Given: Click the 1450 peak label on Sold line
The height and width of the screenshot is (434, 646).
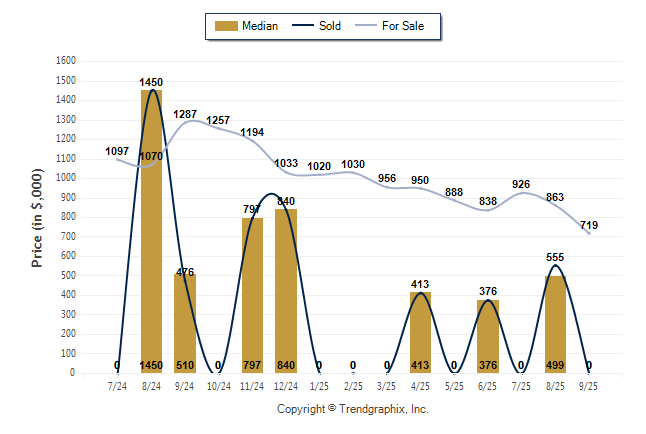Looking at the screenshot, I should point(151,82).
